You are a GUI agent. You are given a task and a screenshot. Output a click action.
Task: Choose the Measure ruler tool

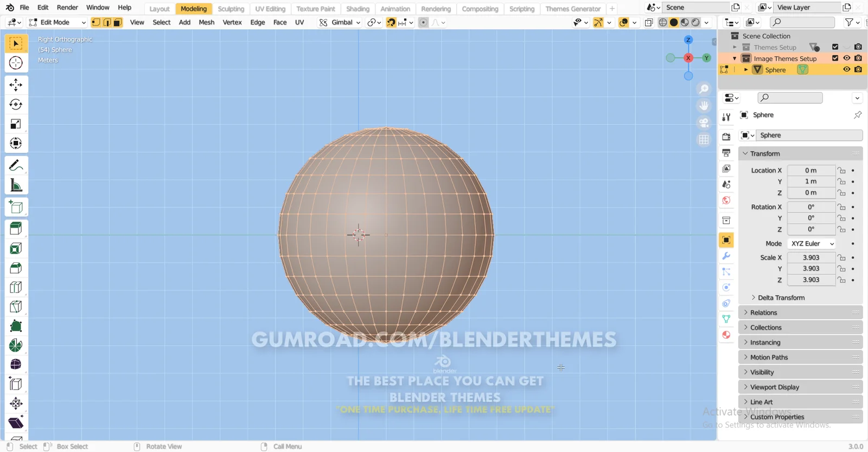point(16,185)
